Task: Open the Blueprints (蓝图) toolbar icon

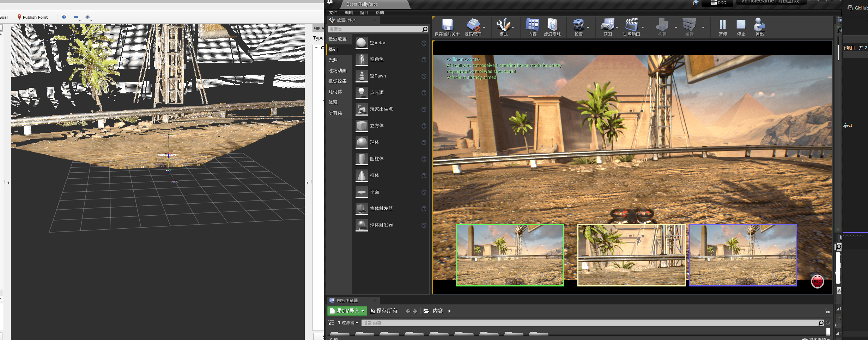Action: pyautogui.click(x=607, y=25)
